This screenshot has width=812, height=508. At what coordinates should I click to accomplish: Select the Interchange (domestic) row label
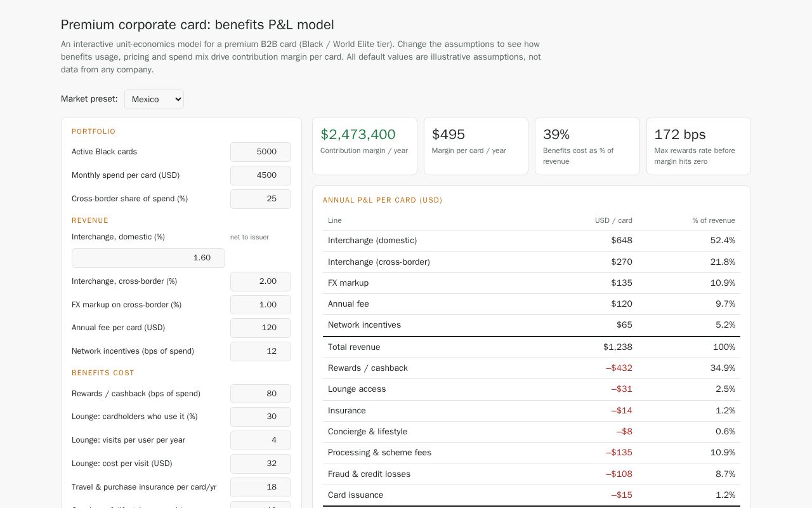[x=372, y=241]
